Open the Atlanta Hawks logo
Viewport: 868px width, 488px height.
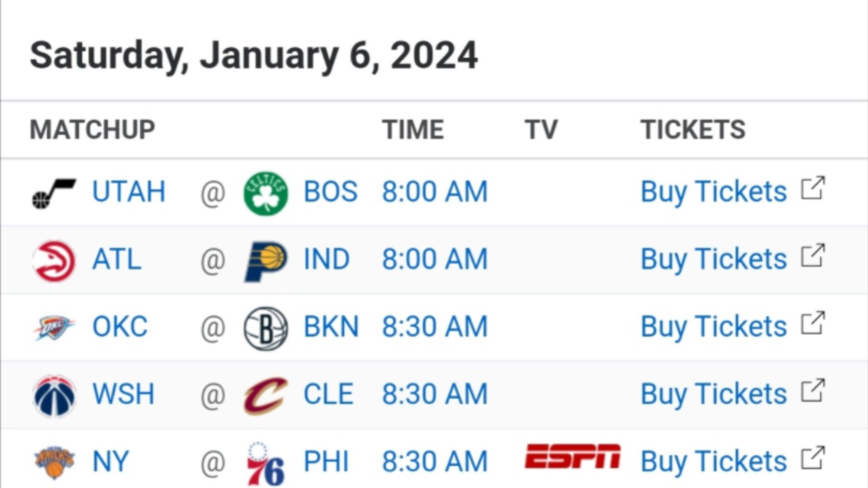point(54,261)
